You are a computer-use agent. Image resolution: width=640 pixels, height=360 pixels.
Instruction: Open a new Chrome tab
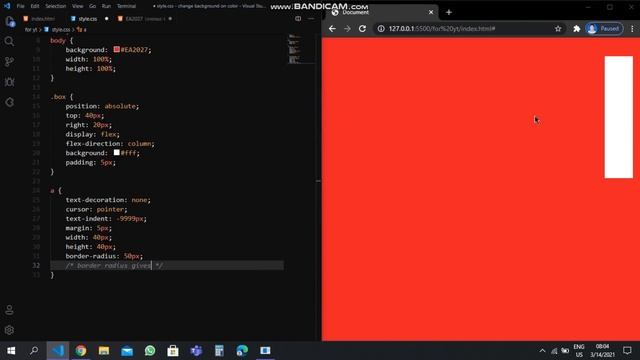click(449, 12)
